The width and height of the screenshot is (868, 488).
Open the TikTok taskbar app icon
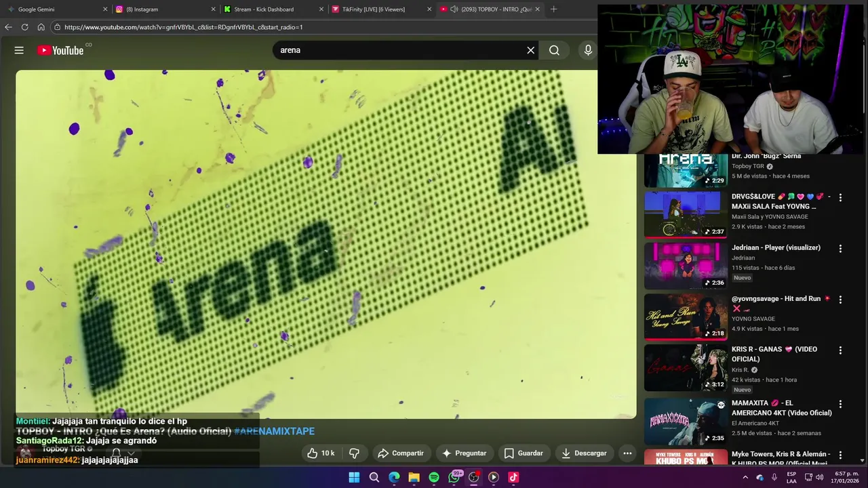coord(513,477)
